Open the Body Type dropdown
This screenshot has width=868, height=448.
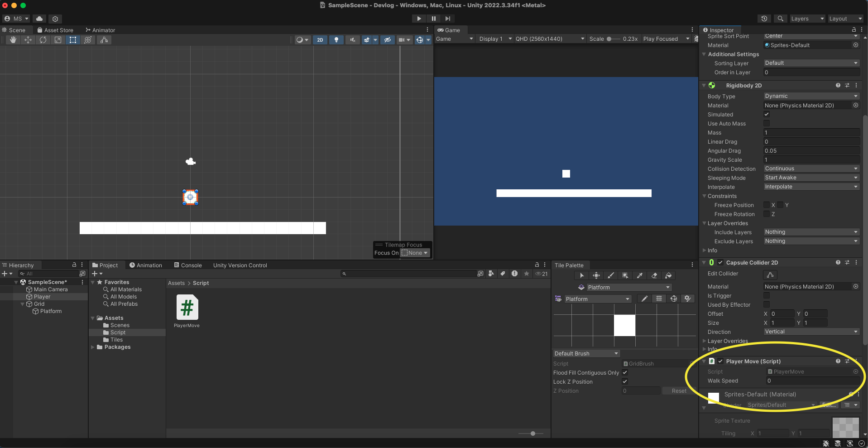point(811,96)
